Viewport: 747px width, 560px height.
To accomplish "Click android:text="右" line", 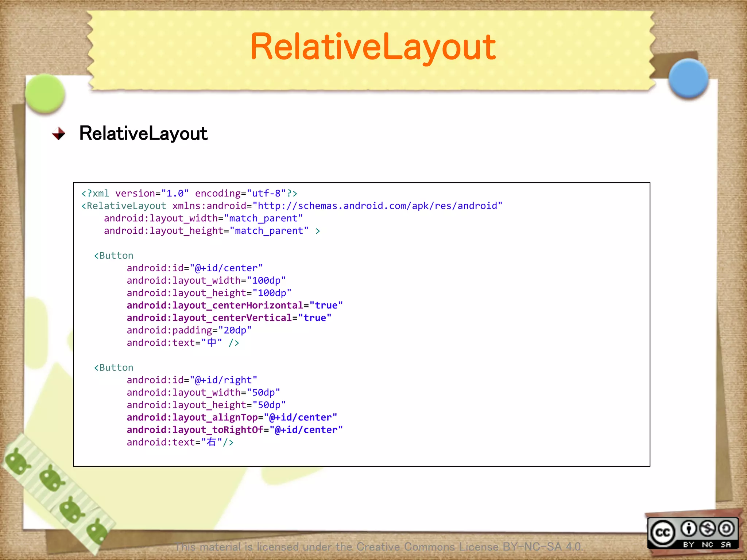I will coord(180,442).
